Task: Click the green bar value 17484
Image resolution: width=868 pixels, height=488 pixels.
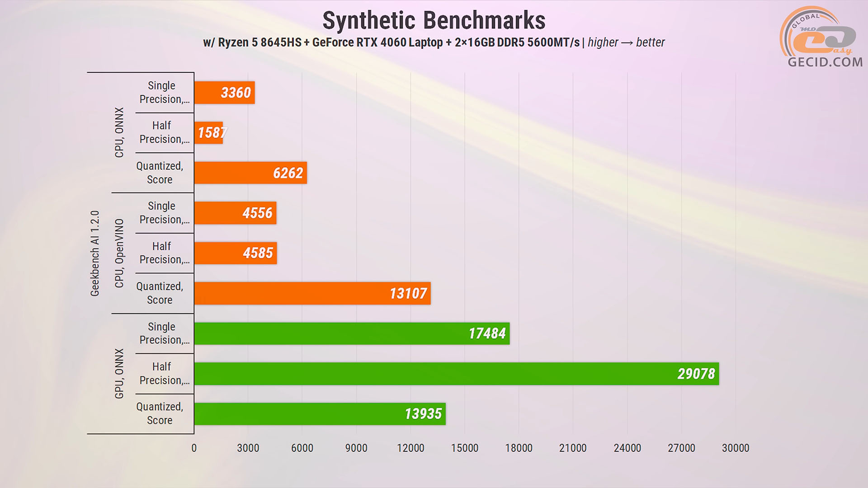Action: [x=487, y=333]
